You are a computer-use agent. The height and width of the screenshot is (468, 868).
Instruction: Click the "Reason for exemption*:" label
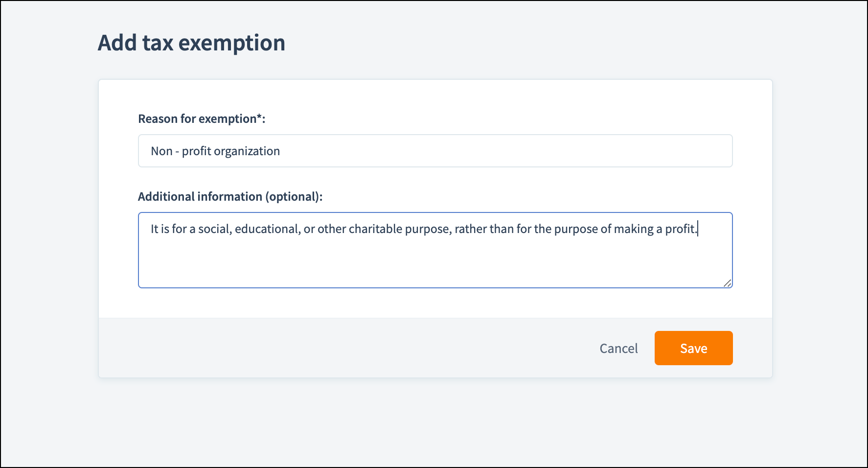[202, 119]
